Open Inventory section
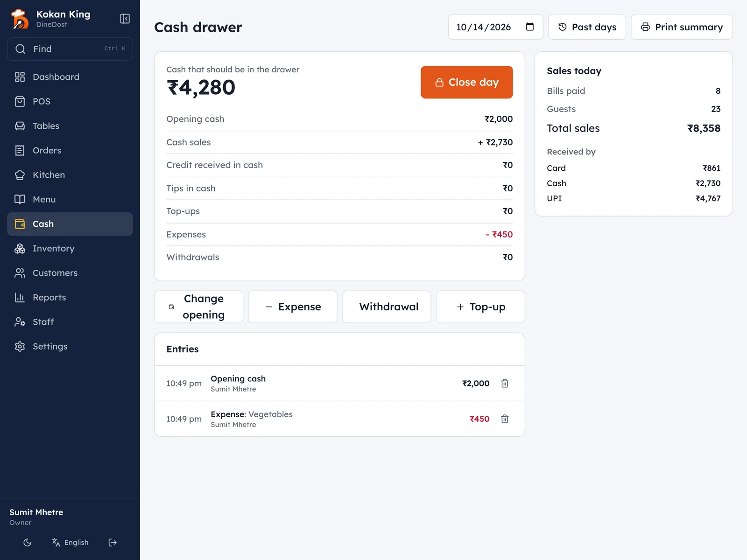This screenshot has height=560, width=747. pyautogui.click(x=70, y=248)
